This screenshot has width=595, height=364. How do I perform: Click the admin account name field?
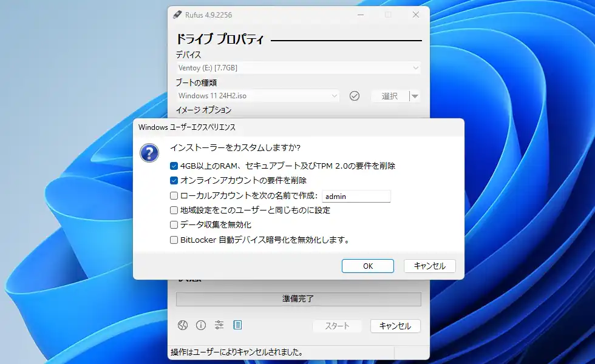356,197
